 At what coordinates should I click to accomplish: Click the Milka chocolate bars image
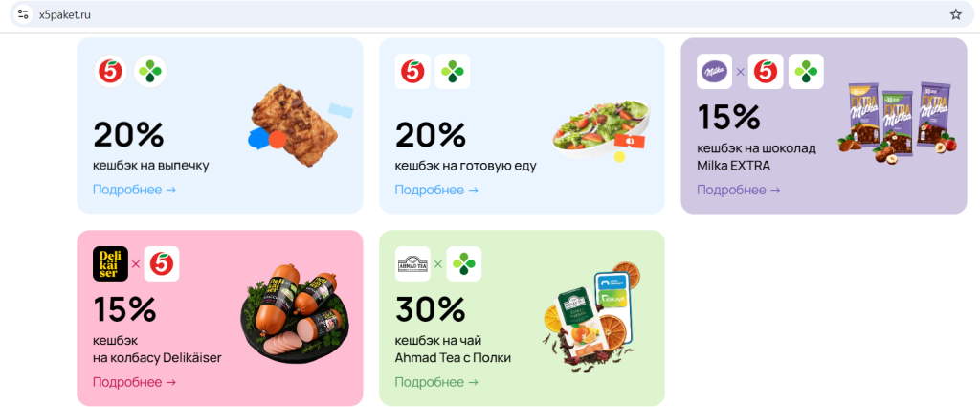898,121
